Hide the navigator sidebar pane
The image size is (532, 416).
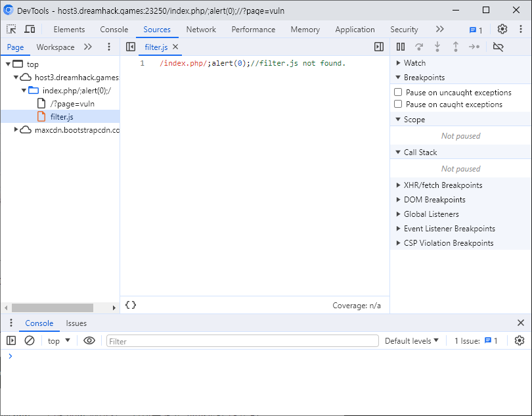tap(131, 47)
